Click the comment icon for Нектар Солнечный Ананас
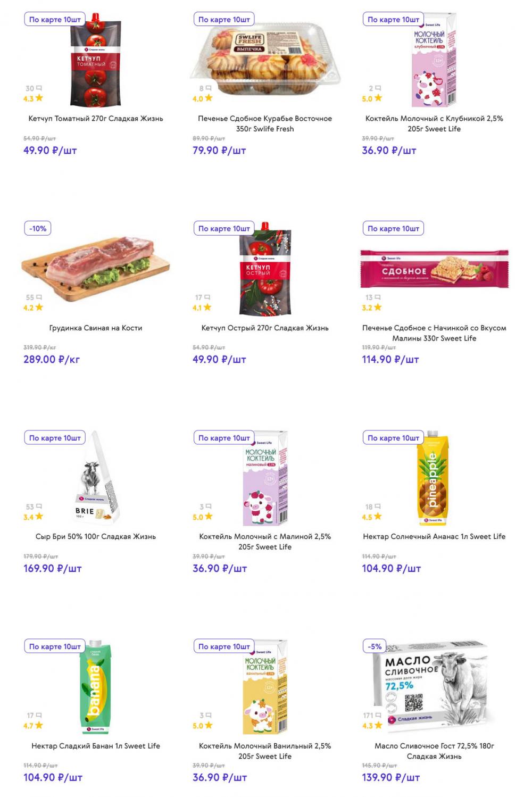The height and width of the screenshot is (797, 532). pyautogui.click(x=377, y=507)
